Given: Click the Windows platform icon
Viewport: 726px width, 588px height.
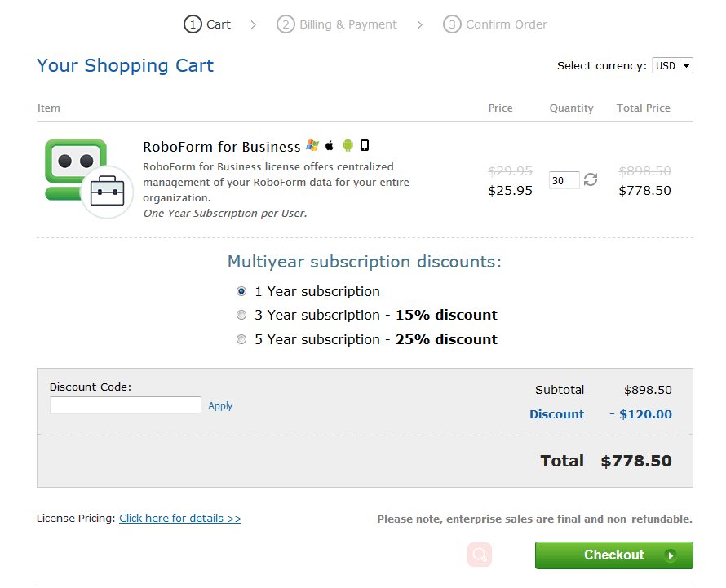Looking at the screenshot, I should click(312, 146).
